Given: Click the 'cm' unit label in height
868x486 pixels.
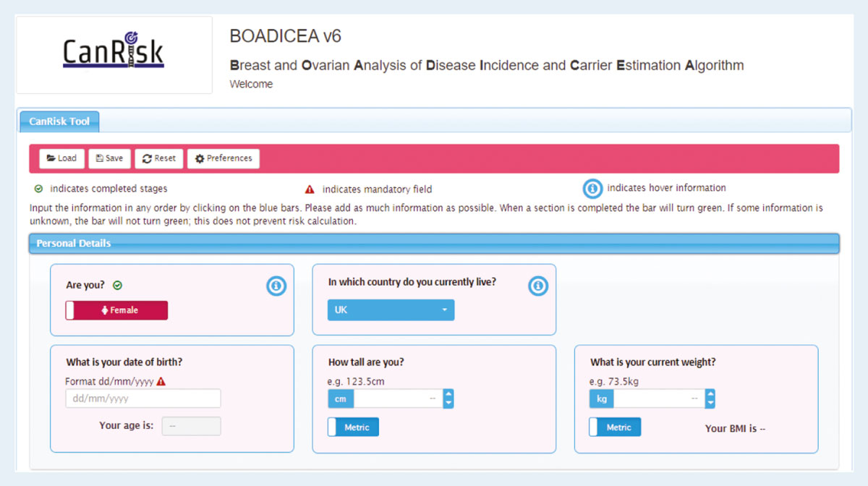Looking at the screenshot, I should coord(341,398).
